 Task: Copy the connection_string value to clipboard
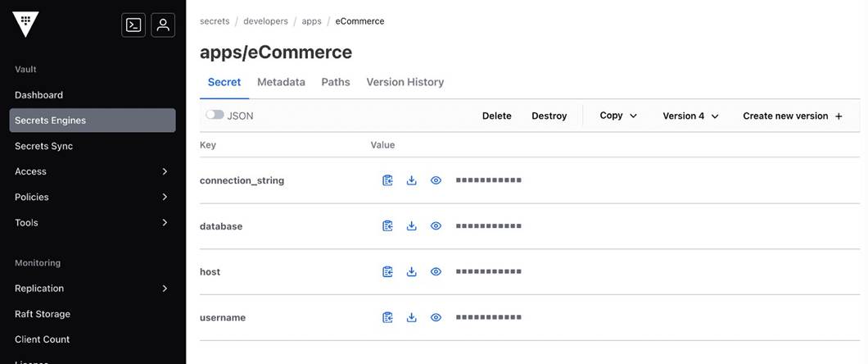[387, 180]
